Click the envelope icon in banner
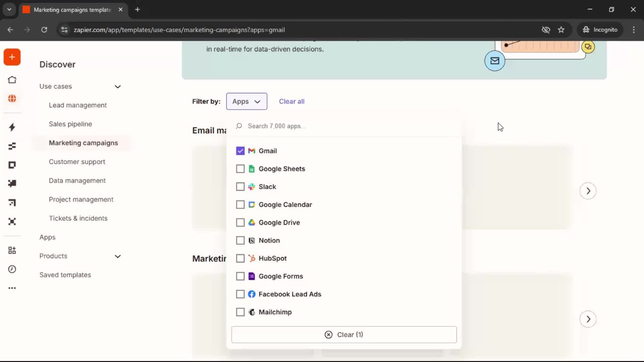Viewport: 644px width, 362px height. coord(495,61)
